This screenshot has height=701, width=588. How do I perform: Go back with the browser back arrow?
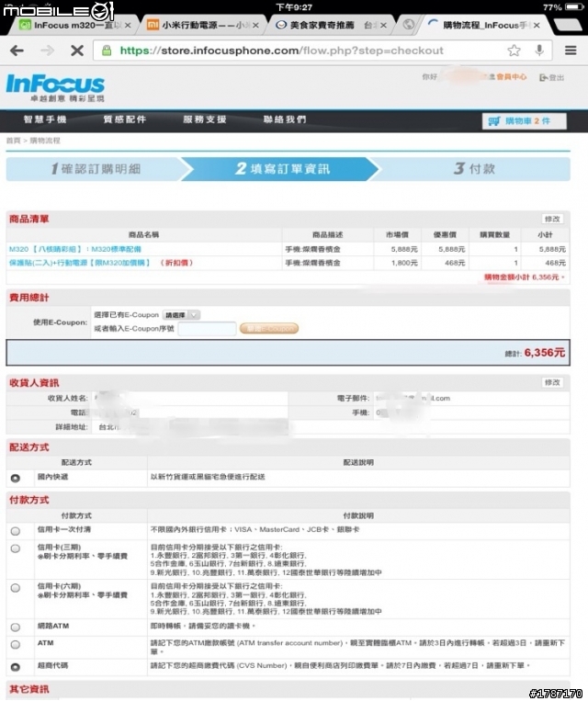[x=17, y=51]
